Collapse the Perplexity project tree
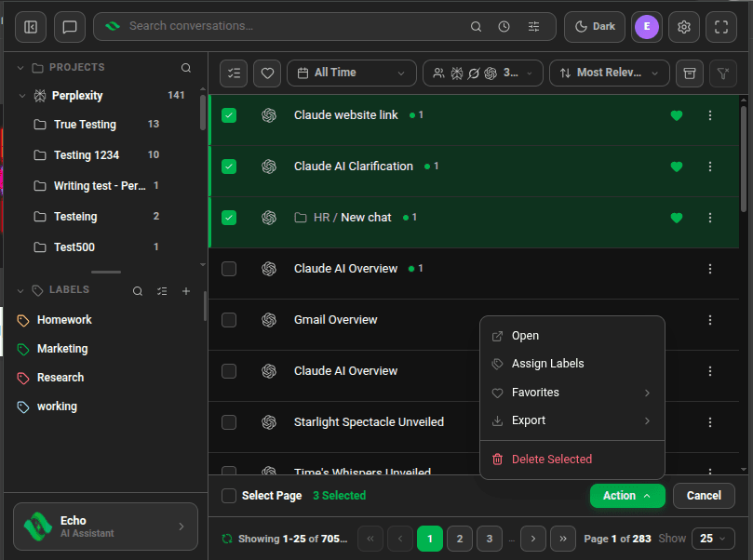The width and height of the screenshot is (753, 560). coord(22,96)
